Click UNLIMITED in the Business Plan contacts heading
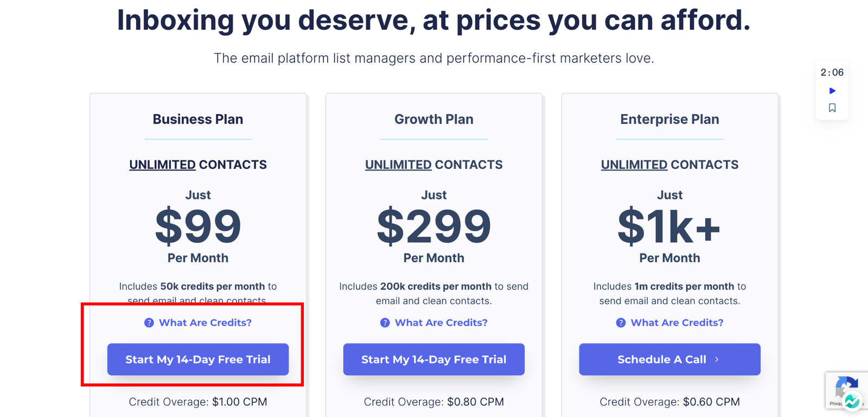 162,165
